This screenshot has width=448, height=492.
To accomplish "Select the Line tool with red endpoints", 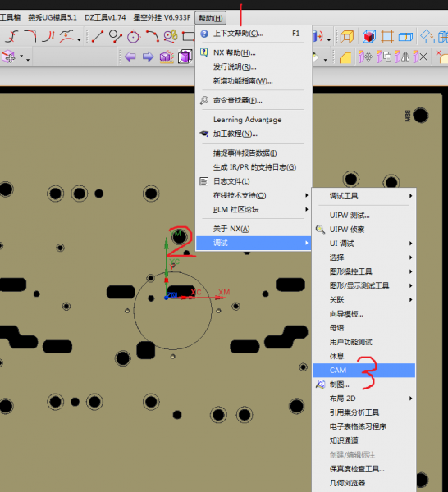I will pos(98,36).
